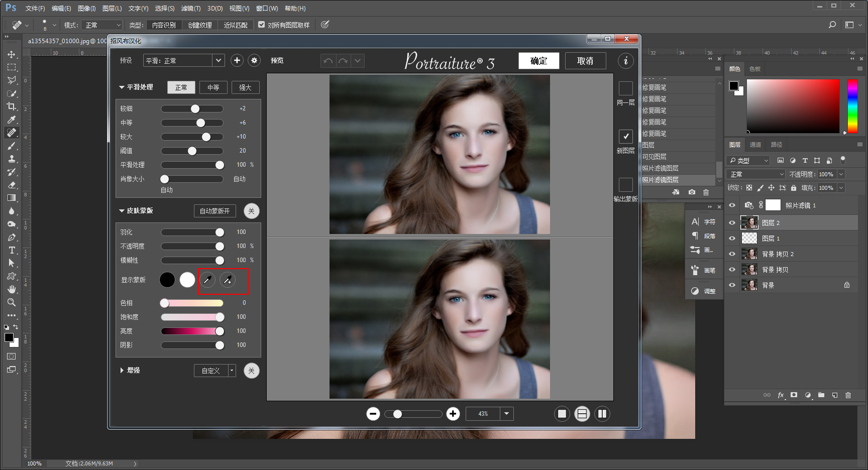Select the Rectangular Marquee tool

tap(12, 67)
